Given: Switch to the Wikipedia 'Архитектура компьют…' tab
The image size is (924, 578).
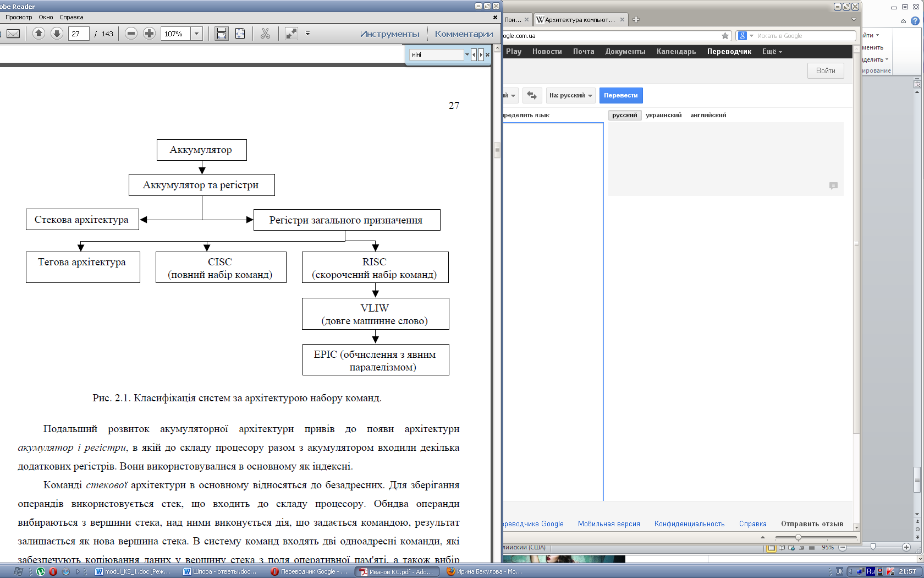Looking at the screenshot, I should 581,19.
